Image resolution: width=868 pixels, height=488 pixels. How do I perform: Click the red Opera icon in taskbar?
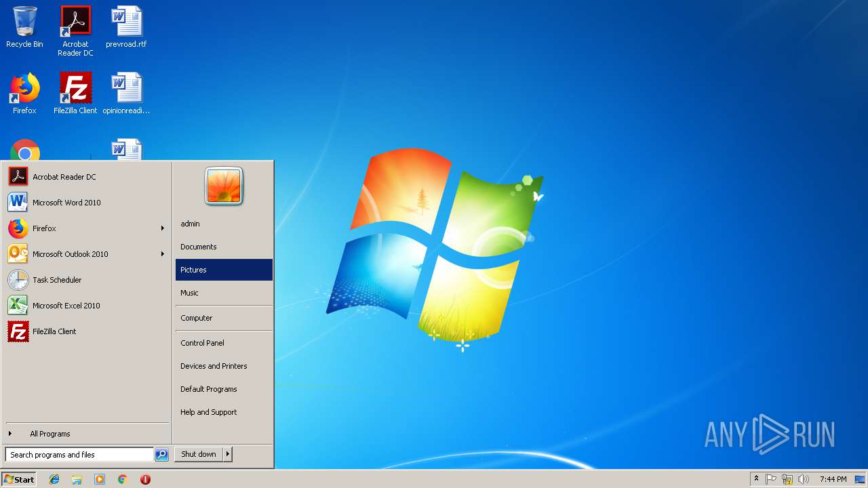pyautogui.click(x=145, y=479)
